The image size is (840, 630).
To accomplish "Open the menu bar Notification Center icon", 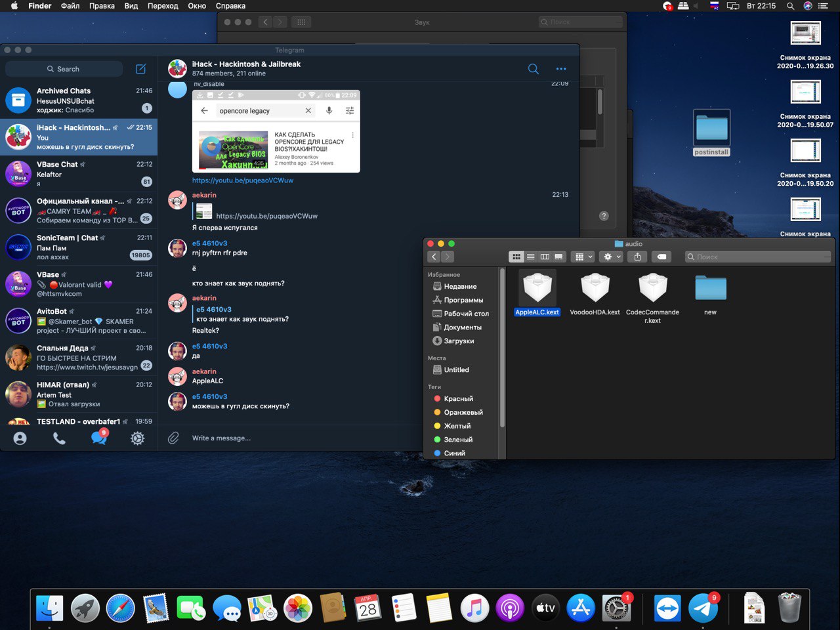I will point(823,6).
